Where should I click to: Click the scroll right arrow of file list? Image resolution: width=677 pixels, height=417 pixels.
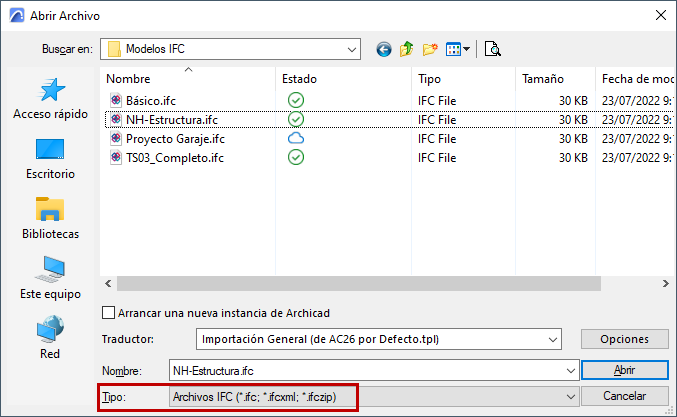(x=665, y=284)
